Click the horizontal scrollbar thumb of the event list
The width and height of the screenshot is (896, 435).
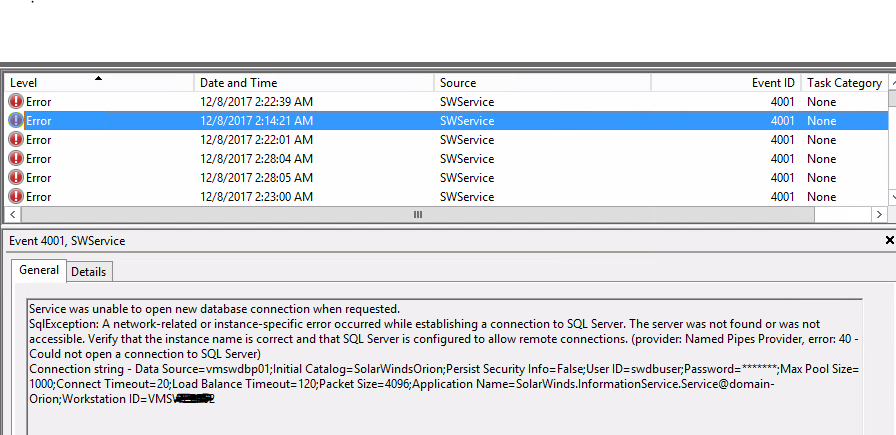click(x=417, y=215)
